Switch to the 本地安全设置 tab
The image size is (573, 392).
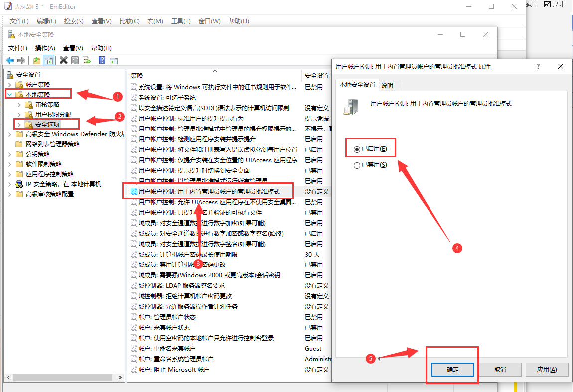click(x=357, y=84)
